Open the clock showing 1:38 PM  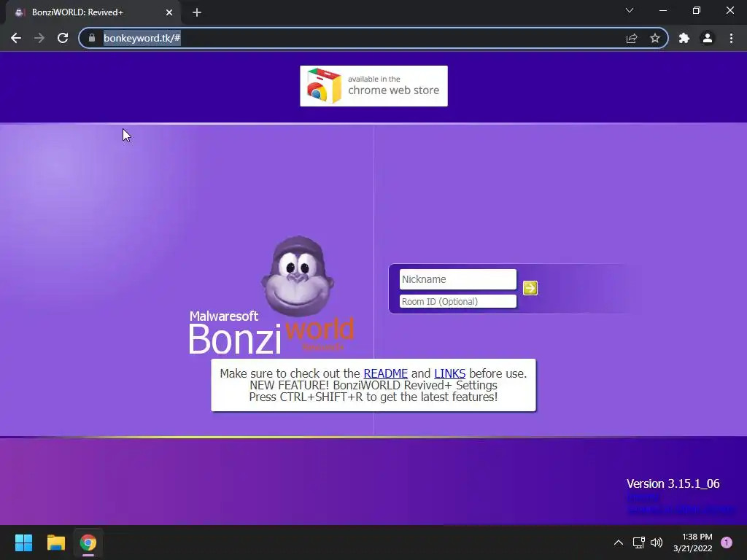(x=693, y=542)
